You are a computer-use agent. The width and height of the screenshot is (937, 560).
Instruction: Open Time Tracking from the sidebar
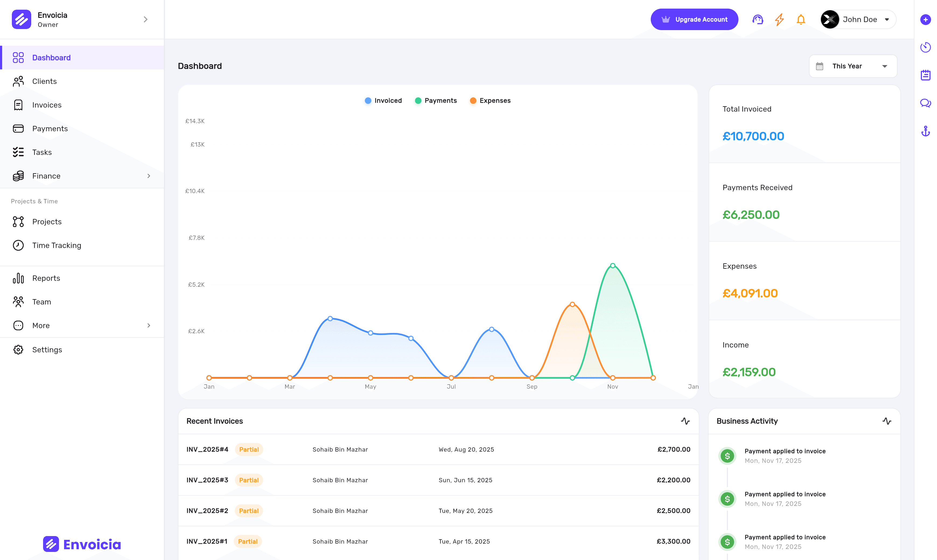[x=57, y=245]
